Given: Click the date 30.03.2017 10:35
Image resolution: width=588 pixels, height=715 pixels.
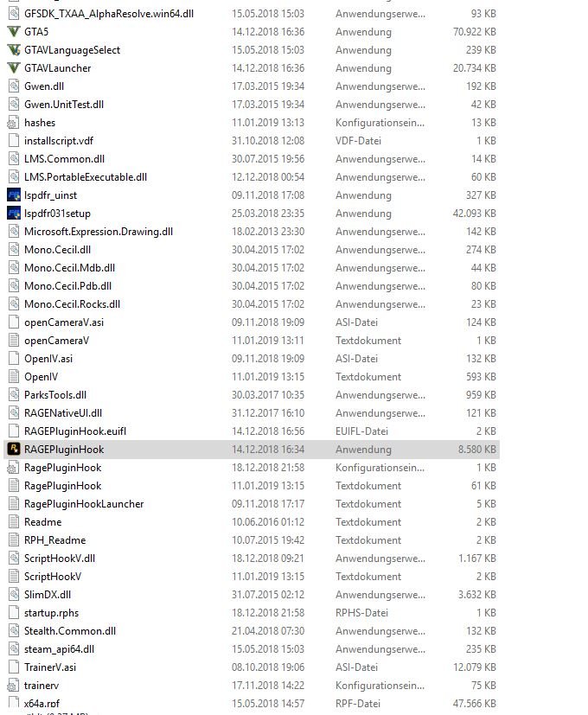Looking at the screenshot, I should pos(268,395).
